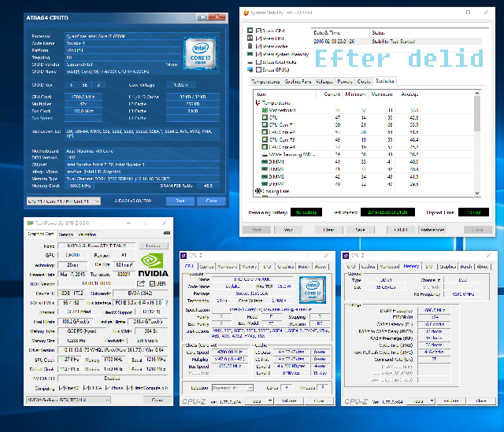Enable the Stress local disks checkbox
The height and width of the screenshot is (432, 504).
tap(258, 62)
